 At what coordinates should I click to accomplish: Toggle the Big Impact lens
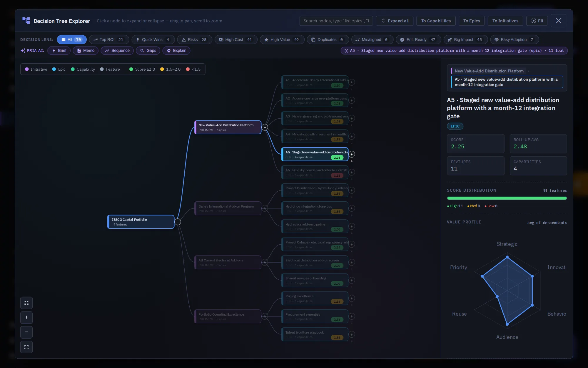tap(466, 39)
